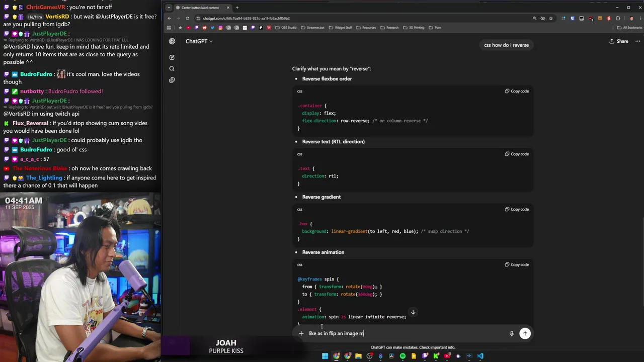Share this ChatGPT conversation
Image resolution: width=644 pixels, height=362 pixels.
point(619,41)
